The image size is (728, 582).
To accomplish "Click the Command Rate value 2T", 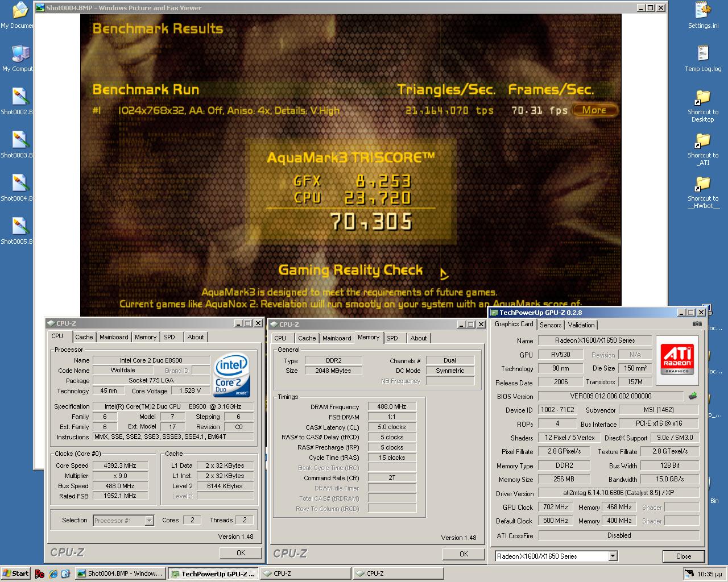I will pyautogui.click(x=392, y=477).
